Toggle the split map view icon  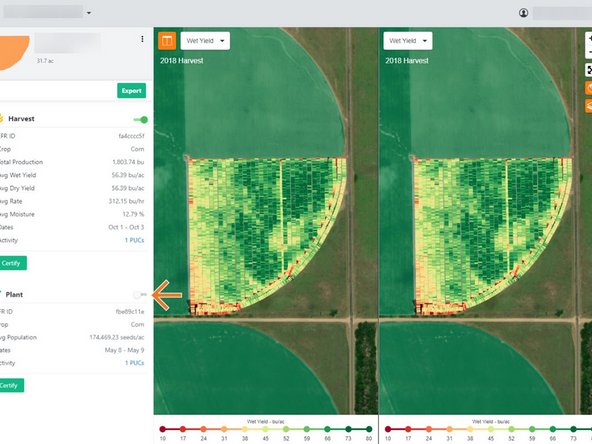click(167, 41)
